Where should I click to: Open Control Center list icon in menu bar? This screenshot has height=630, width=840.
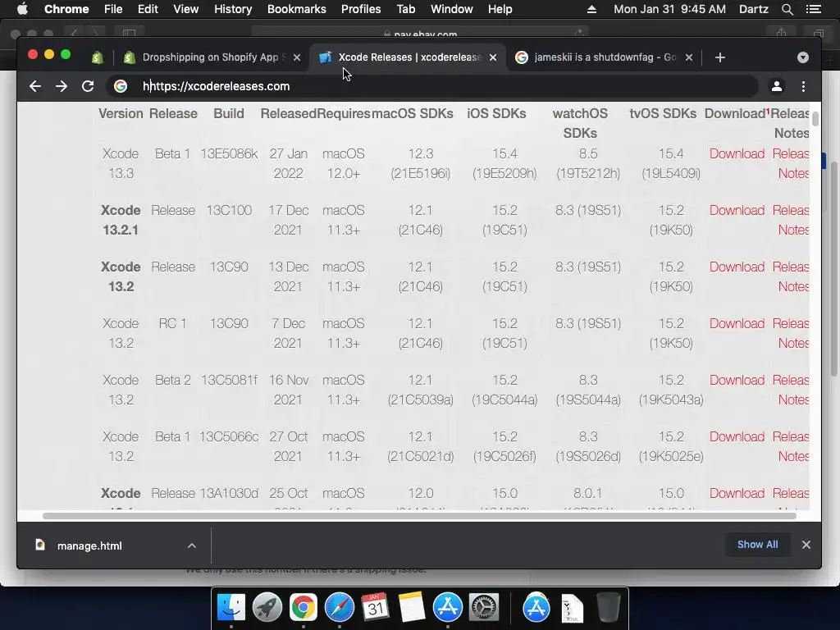[x=813, y=9]
